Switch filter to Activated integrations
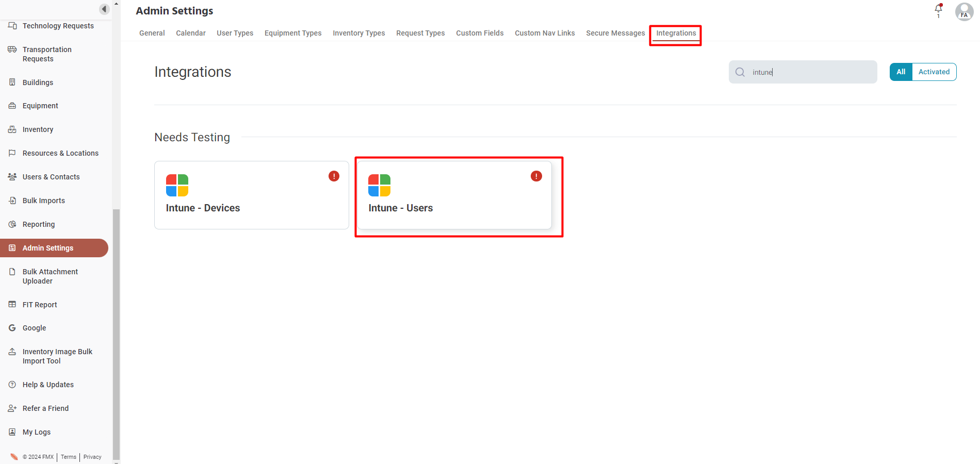The height and width of the screenshot is (464, 980). pyautogui.click(x=934, y=72)
